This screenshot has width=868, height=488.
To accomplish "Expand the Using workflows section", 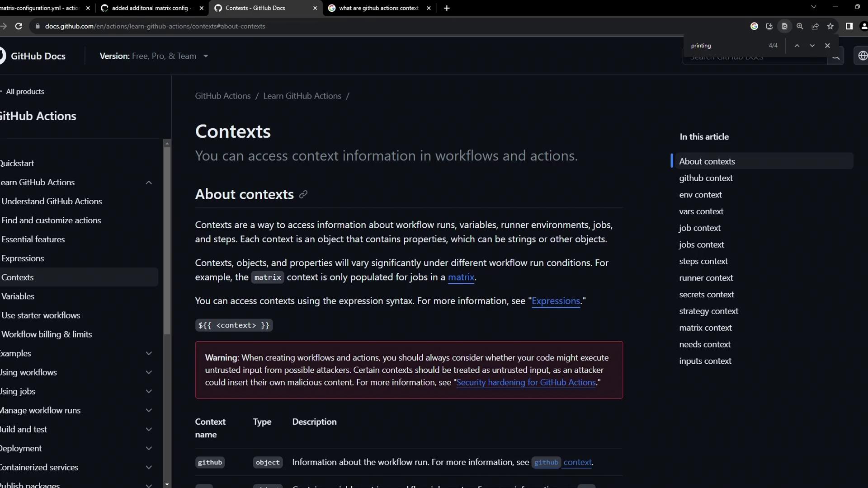I will (x=149, y=372).
